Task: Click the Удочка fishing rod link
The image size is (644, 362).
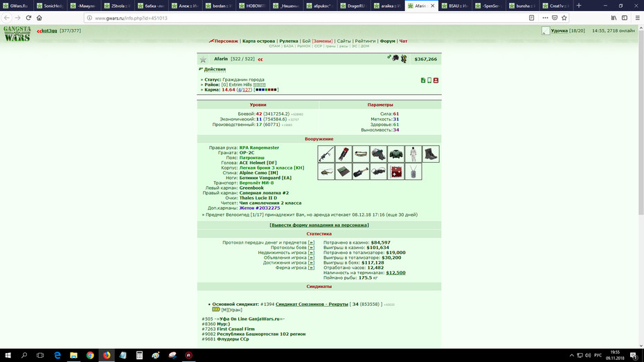Action: [560, 30]
